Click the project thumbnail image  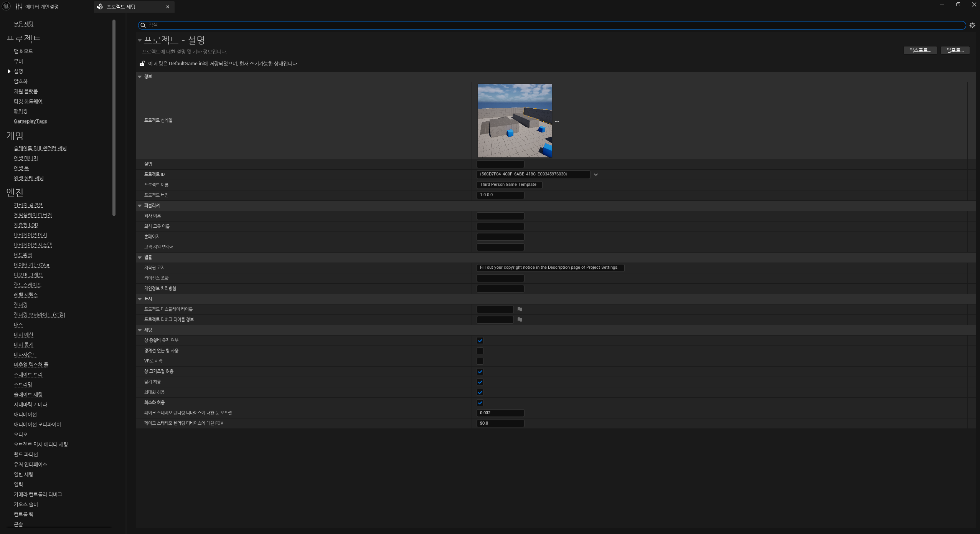[515, 121]
